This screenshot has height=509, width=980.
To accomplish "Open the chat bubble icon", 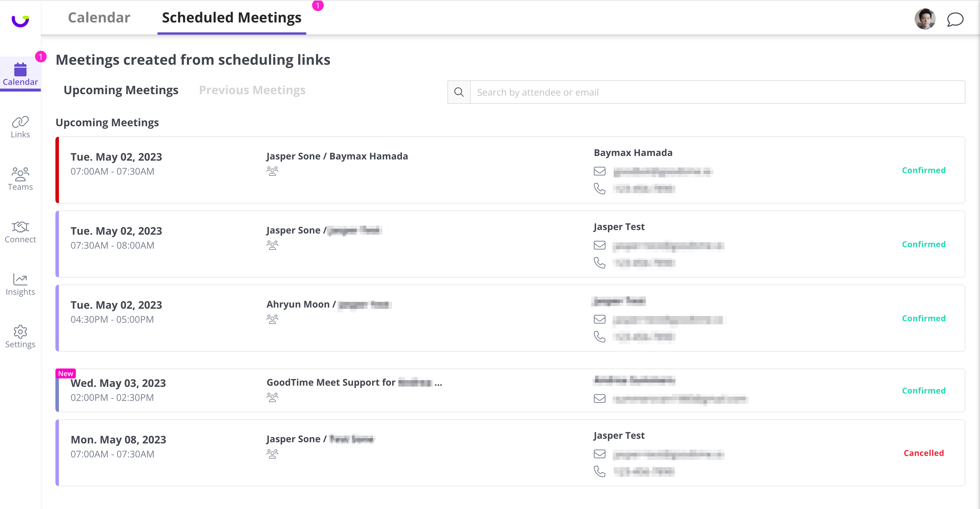I will pos(955,20).
